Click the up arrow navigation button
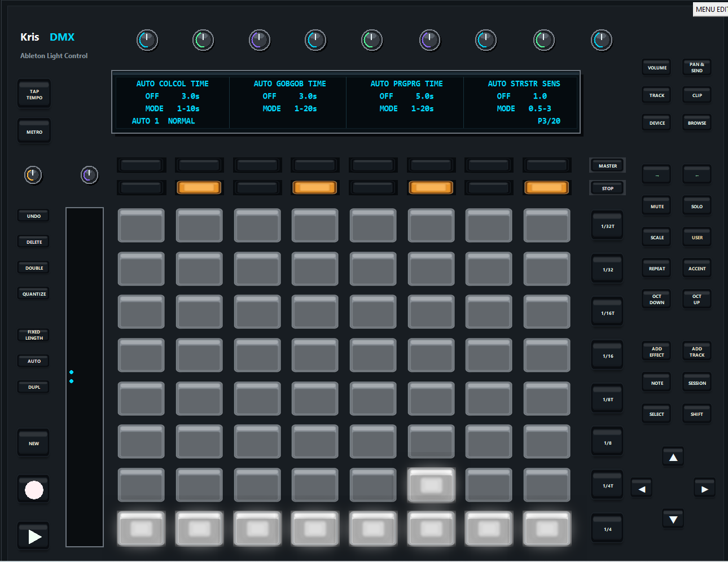 (673, 457)
